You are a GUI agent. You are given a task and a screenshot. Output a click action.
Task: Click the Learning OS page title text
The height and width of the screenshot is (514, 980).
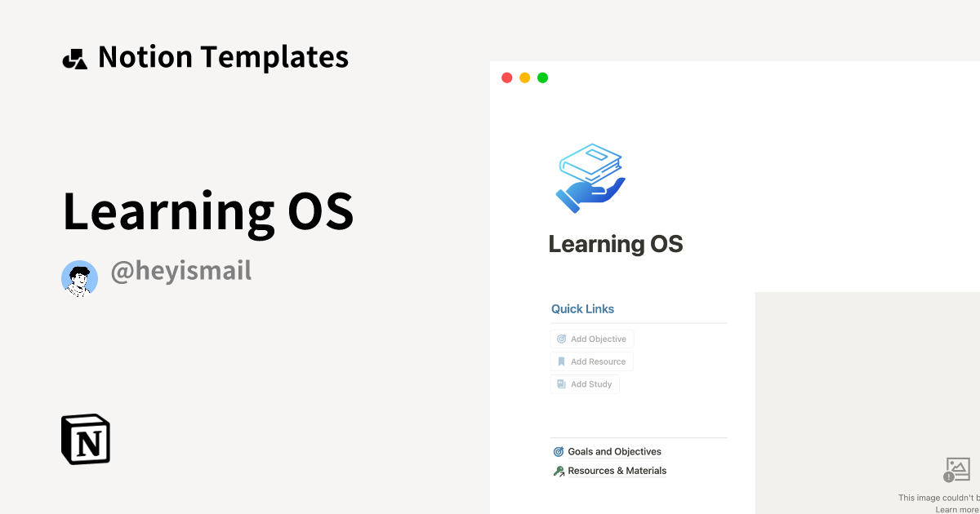tap(616, 244)
